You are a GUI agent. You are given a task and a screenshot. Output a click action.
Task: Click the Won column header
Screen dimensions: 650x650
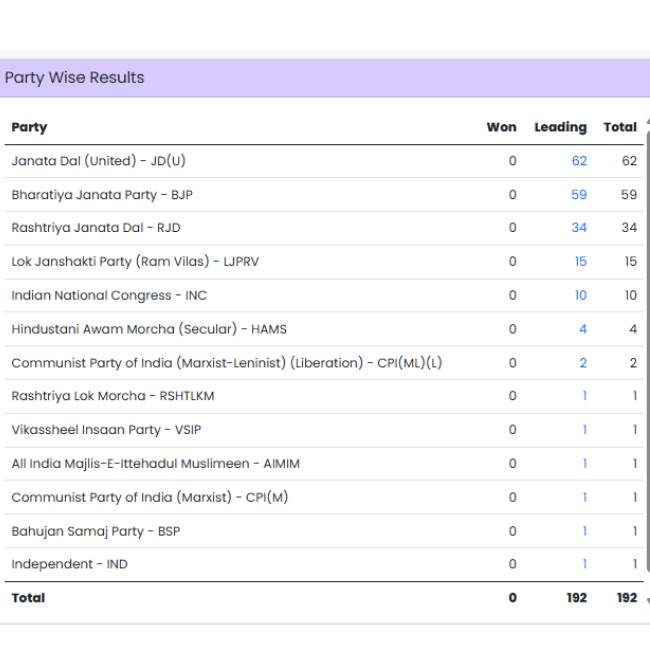pos(502,127)
